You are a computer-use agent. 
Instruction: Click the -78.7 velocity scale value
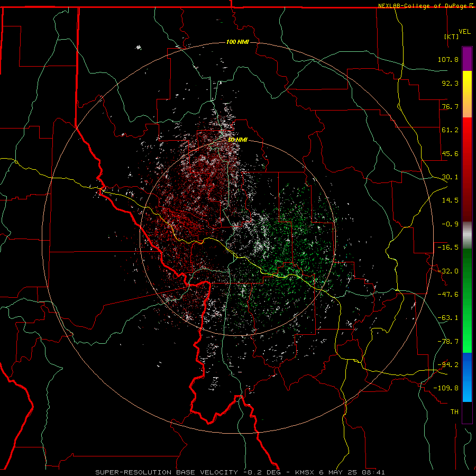(448, 342)
